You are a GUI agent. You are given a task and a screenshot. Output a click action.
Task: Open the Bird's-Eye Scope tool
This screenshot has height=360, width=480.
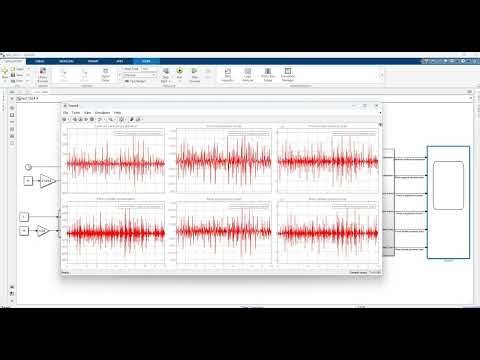click(x=268, y=75)
